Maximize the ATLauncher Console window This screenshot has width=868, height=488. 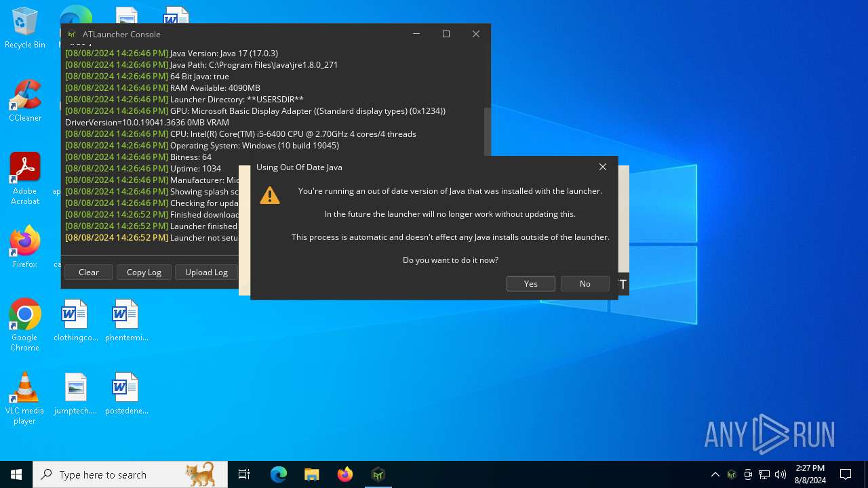pos(446,34)
